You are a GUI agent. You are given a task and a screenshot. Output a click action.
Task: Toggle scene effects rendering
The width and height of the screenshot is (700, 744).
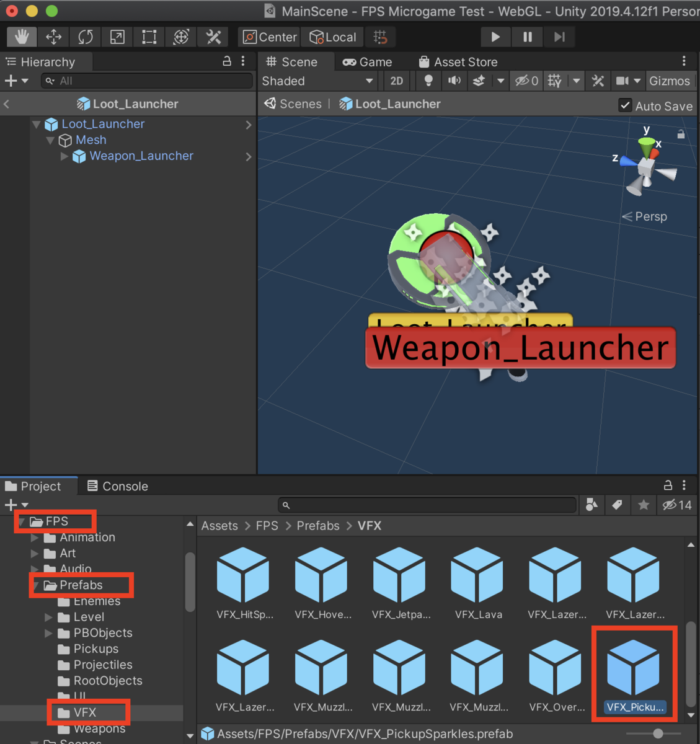479,81
